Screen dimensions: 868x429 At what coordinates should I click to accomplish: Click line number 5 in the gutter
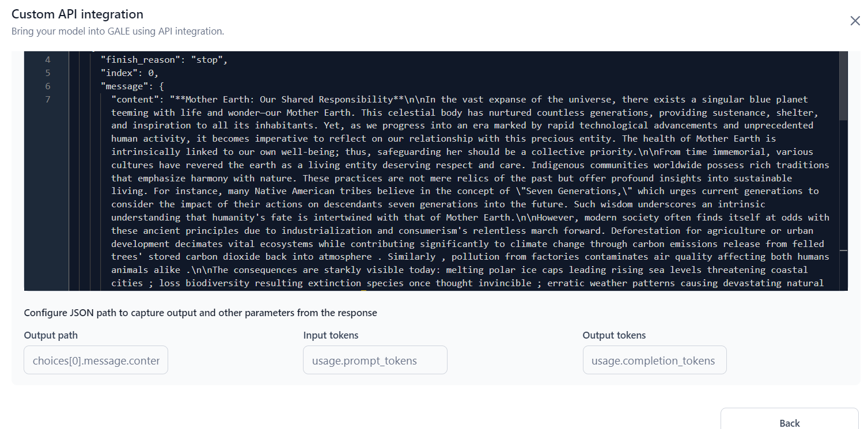47,73
